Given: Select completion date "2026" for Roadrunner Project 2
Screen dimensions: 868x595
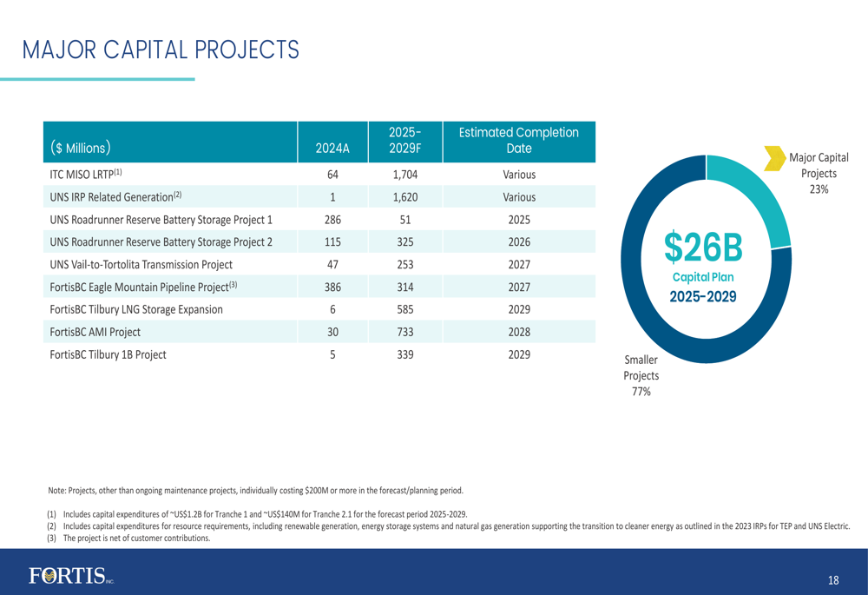Looking at the screenshot, I should click(519, 242).
